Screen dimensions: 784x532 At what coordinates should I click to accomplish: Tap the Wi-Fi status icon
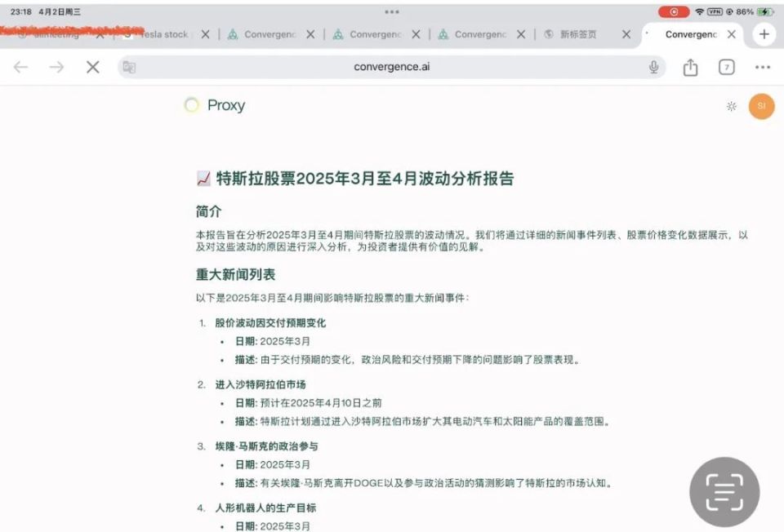(x=700, y=11)
